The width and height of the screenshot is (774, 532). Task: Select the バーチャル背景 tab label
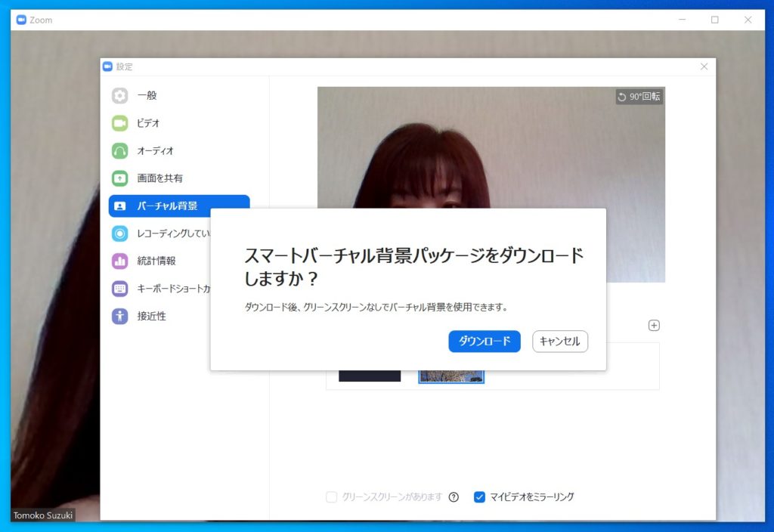click(167, 206)
